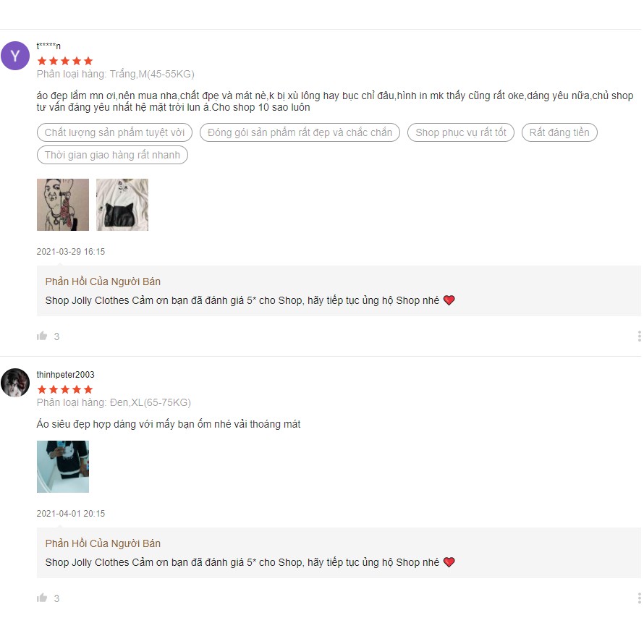The height and width of the screenshot is (644, 644).
Task: Open username t*****n profile link
Action: [x=48, y=46]
